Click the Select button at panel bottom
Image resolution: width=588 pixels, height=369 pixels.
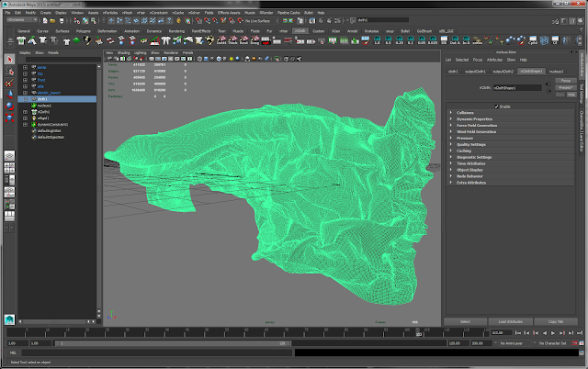(465, 322)
